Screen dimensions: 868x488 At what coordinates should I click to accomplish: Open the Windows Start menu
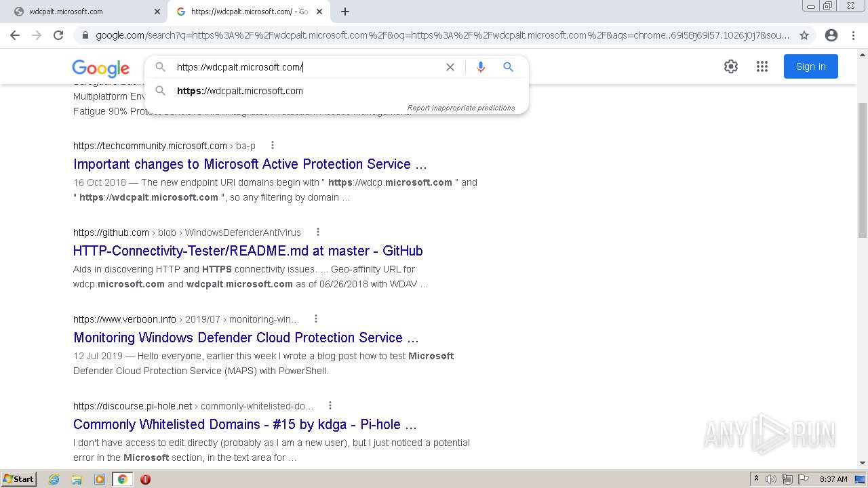(19, 479)
